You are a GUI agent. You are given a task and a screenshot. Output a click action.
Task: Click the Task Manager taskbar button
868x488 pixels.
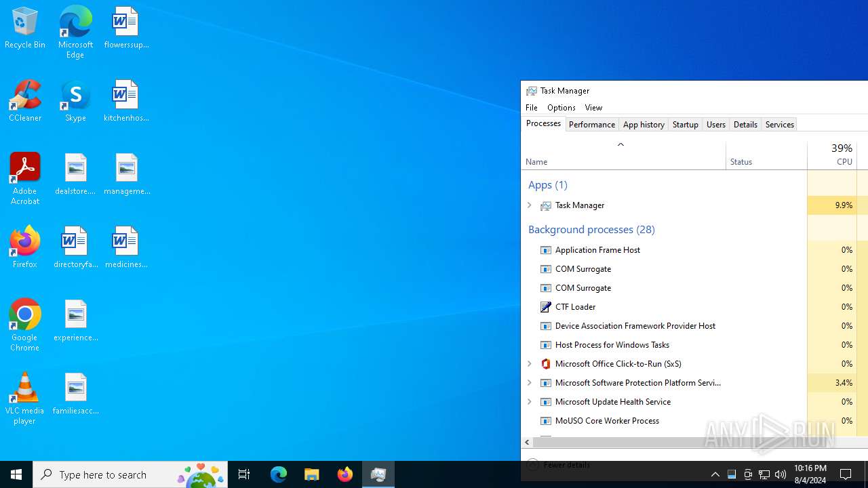point(378,474)
